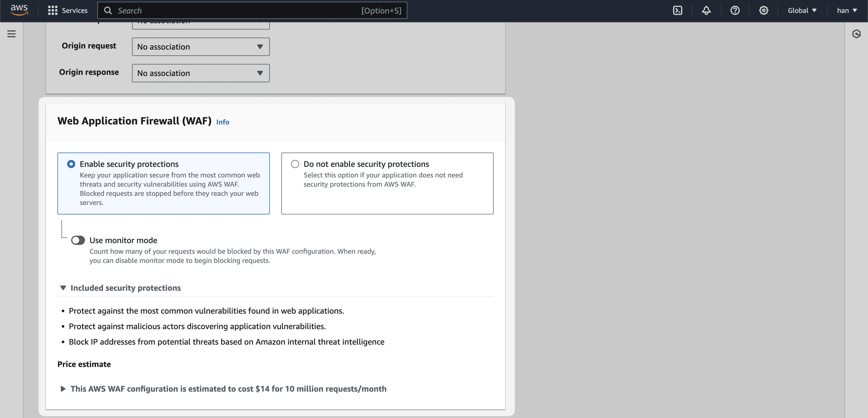The width and height of the screenshot is (868, 418).
Task: Click the 'Use monitor mode' label text
Action: point(123,240)
